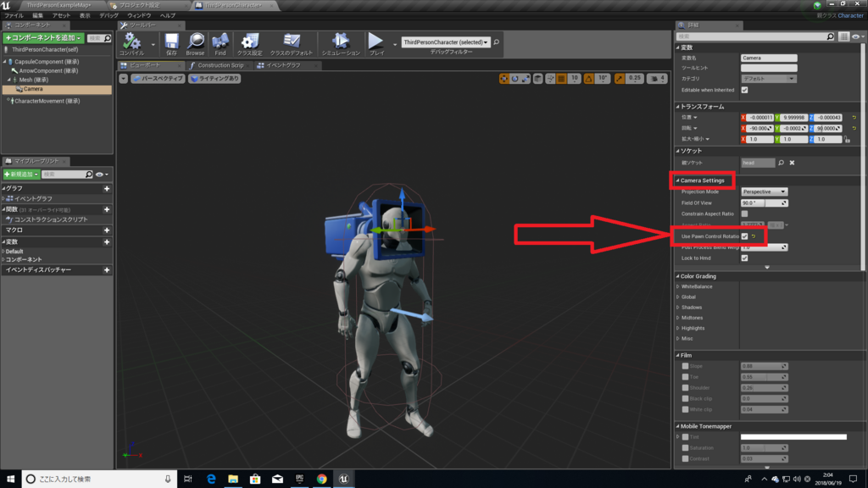Select the translate gizmo mode icon
This screenshot has height=488, width=868.
(x=504, y=79)
